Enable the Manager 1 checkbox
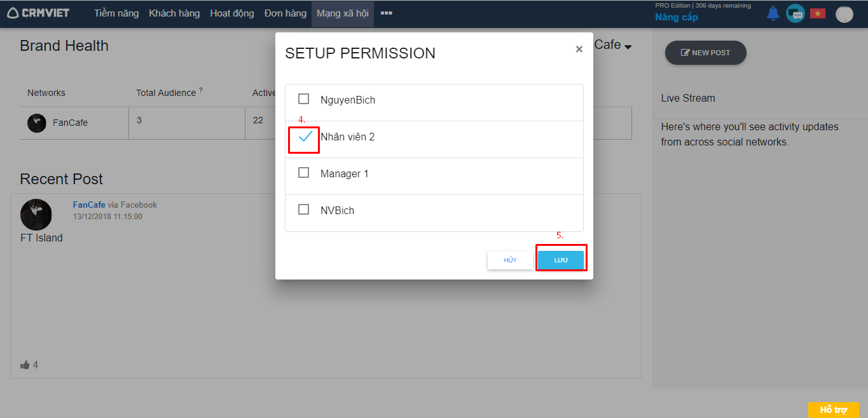This screenshot has width=868, height=418. click(x=304, y=173)
